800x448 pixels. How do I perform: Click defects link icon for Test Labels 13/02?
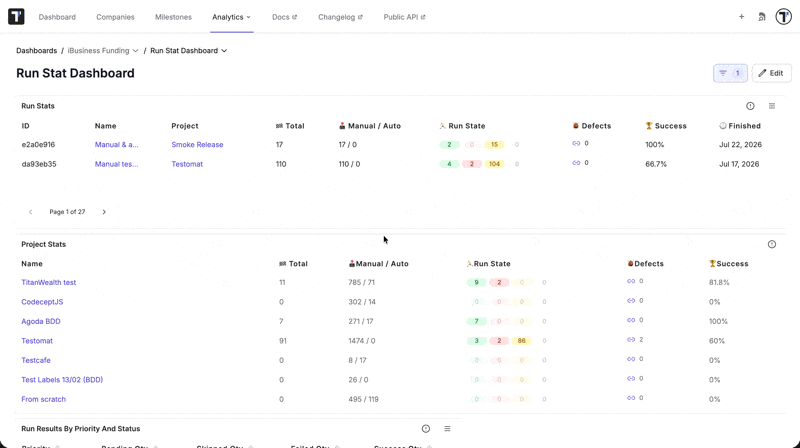[631, 379]
